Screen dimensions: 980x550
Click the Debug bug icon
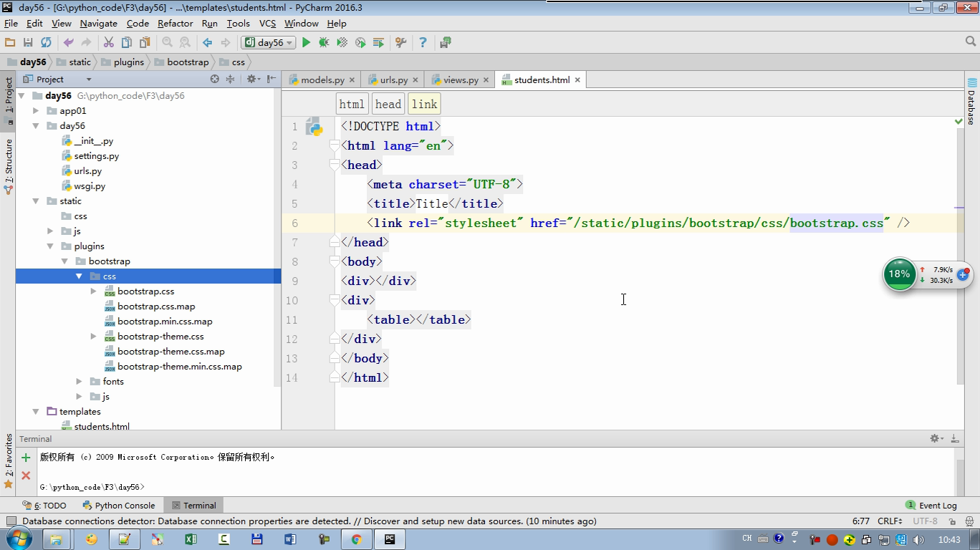[324, 43]
